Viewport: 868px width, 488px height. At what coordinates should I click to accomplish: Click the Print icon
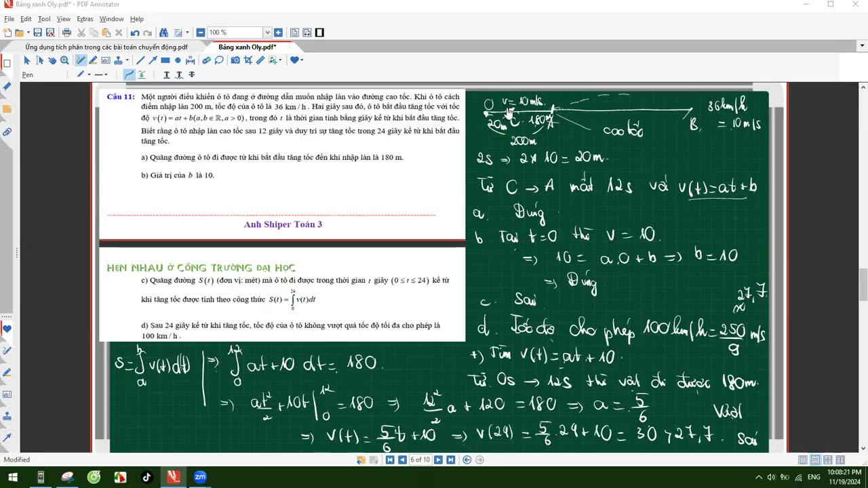[66, 33]
